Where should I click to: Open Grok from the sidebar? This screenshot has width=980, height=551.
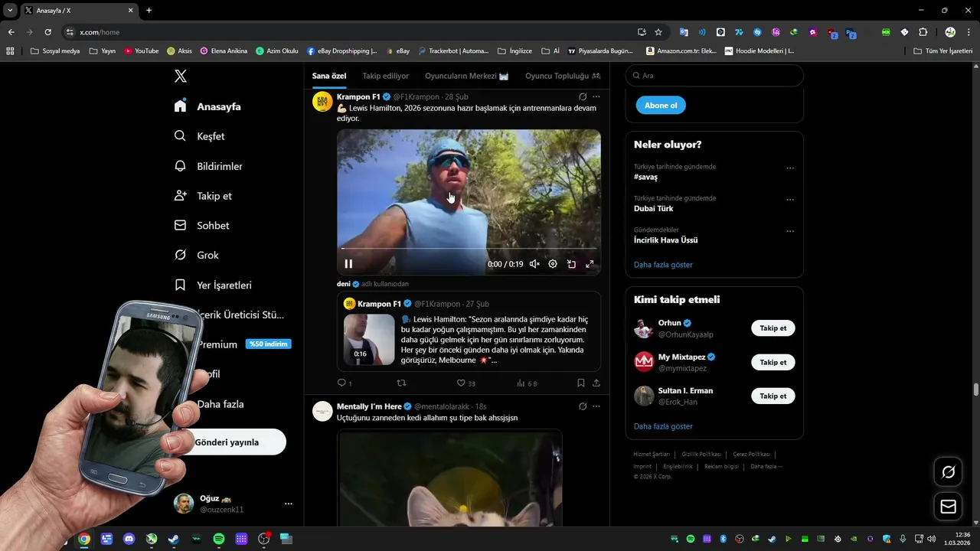pyautogui.click(x=196, y=255)
